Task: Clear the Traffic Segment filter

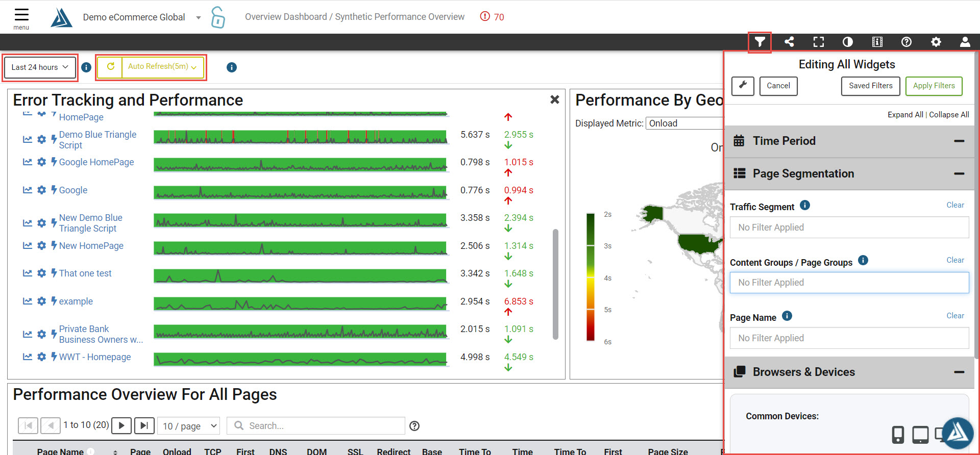Action: coord(955,205)
